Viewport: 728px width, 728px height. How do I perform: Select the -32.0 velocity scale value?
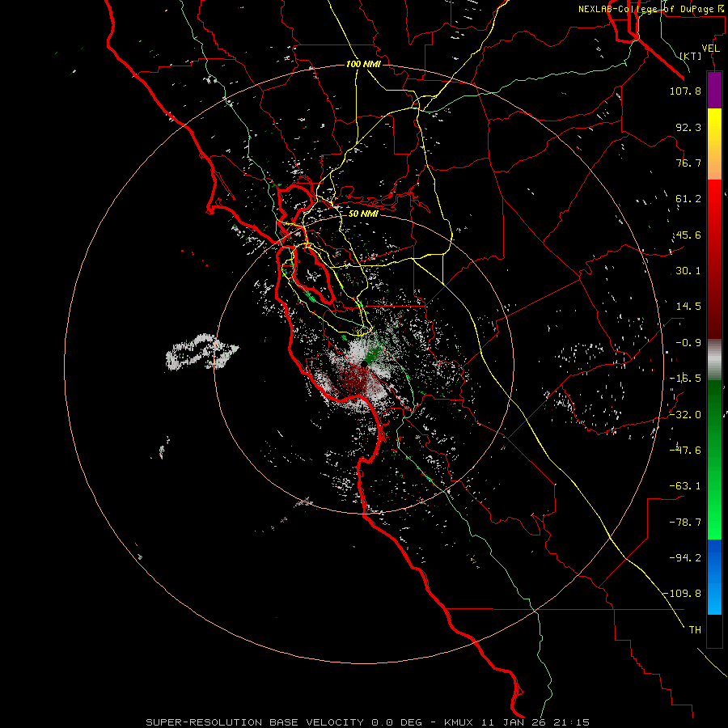click(685, 415)
